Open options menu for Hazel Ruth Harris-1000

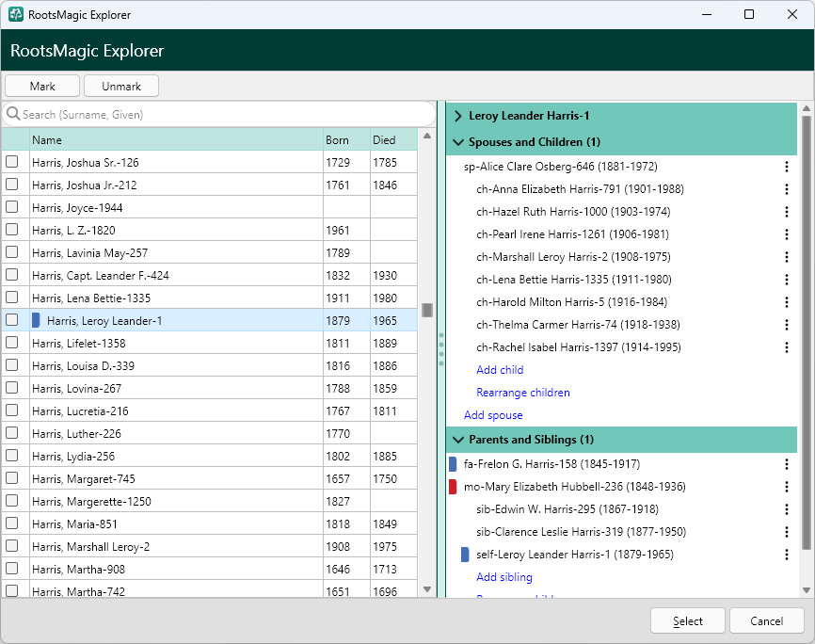click(x=787, y=212)
